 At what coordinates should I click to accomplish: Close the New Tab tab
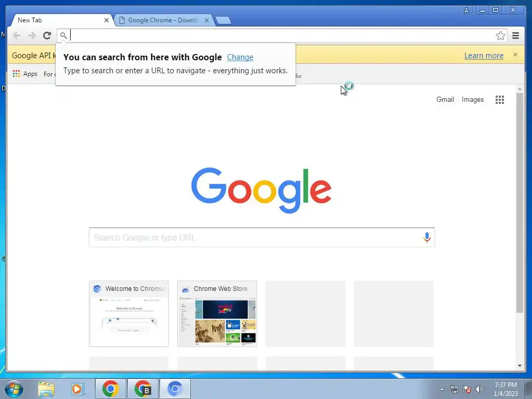pyautogui.click(x=106, y=20)
